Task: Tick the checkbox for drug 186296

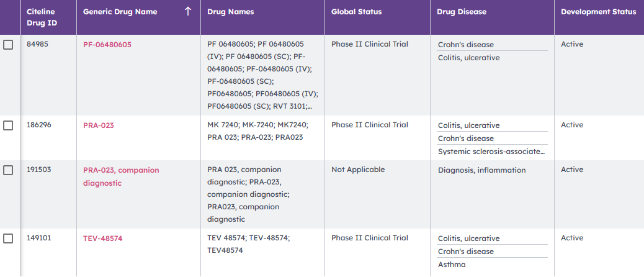Action: click(x=8, y=125)
